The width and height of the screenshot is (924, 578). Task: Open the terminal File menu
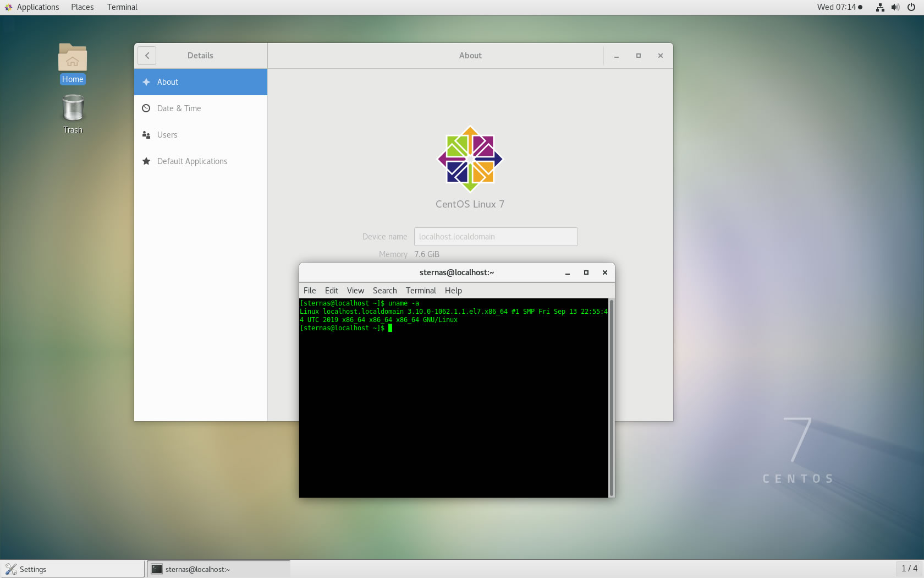click(x=310, y=291)
